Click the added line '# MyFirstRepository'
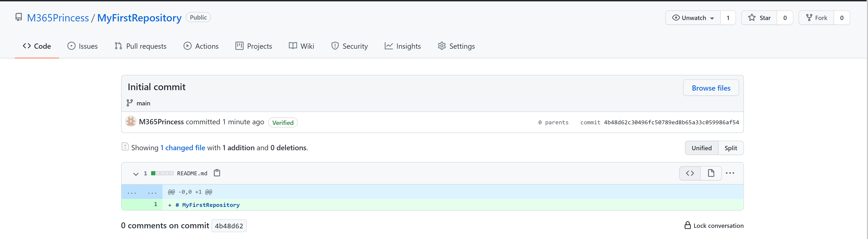 coord(207,205)
